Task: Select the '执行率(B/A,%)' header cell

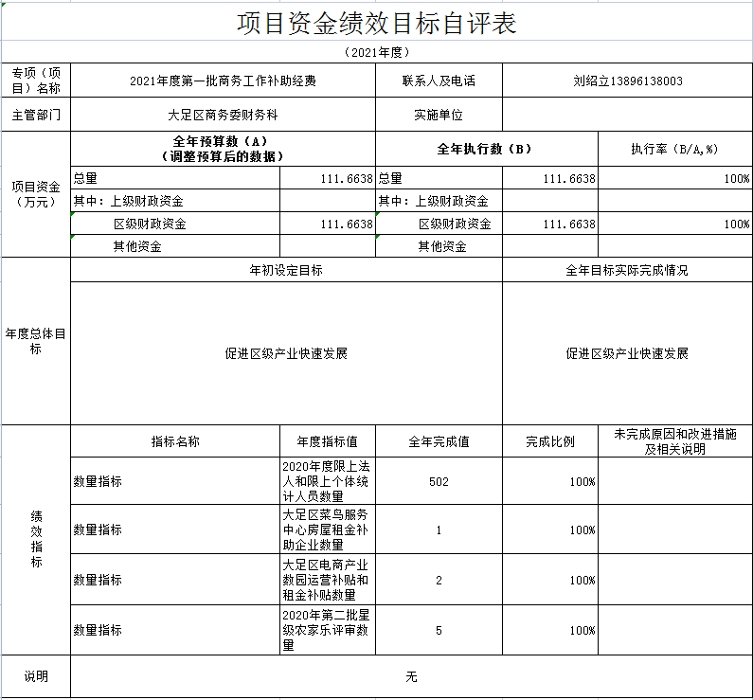Action: pyautogui.click(x=675, y=149)
